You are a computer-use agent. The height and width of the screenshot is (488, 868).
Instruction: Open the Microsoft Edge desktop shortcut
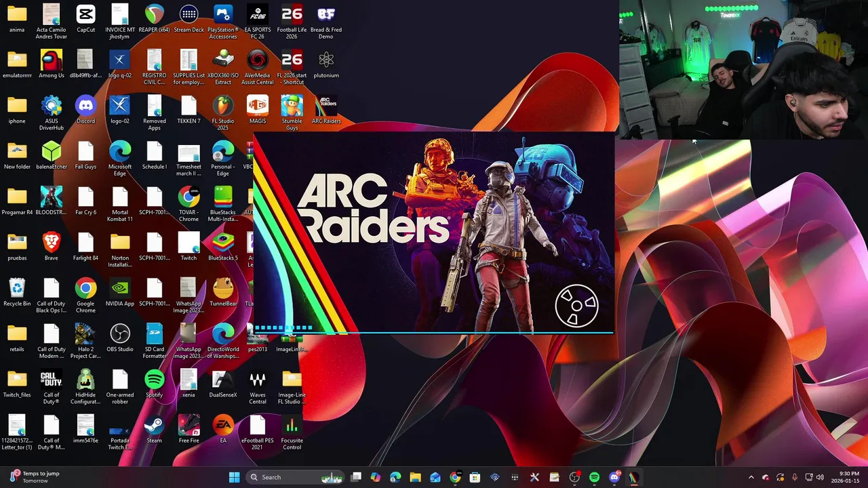[x=120, y=158]
